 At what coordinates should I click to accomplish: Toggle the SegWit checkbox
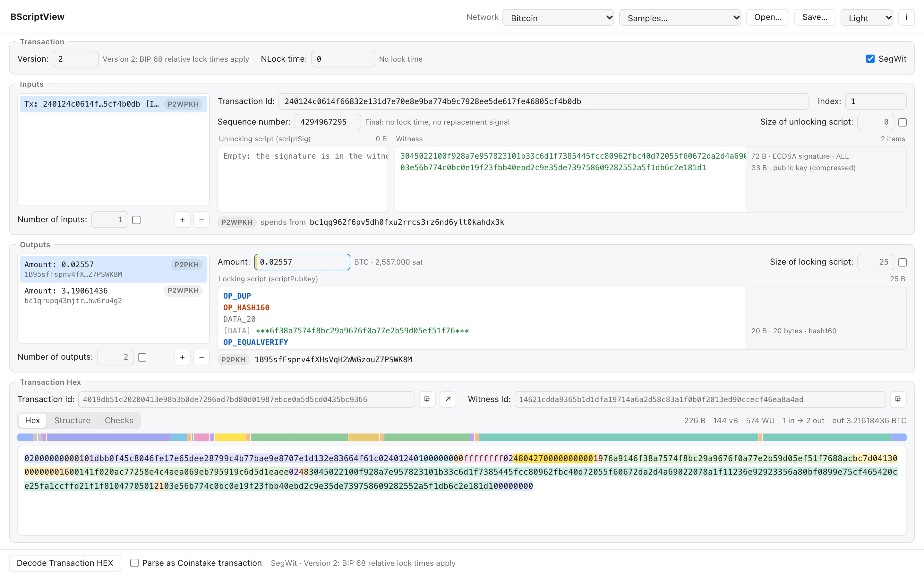pos(870,59)
